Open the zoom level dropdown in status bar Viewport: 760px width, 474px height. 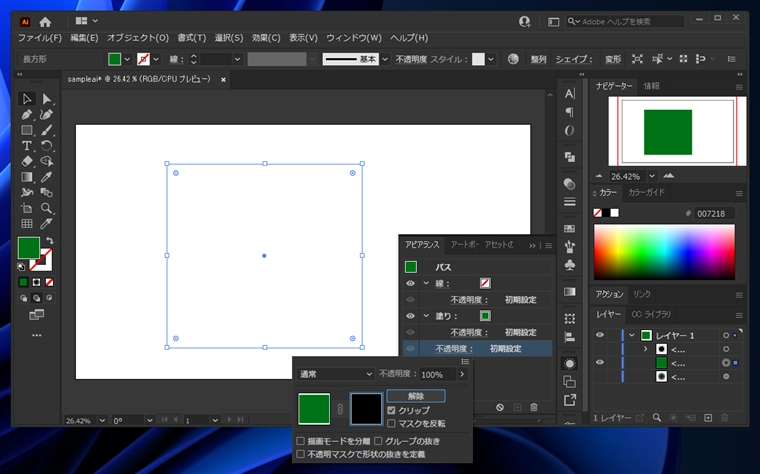tap(102, 421)
